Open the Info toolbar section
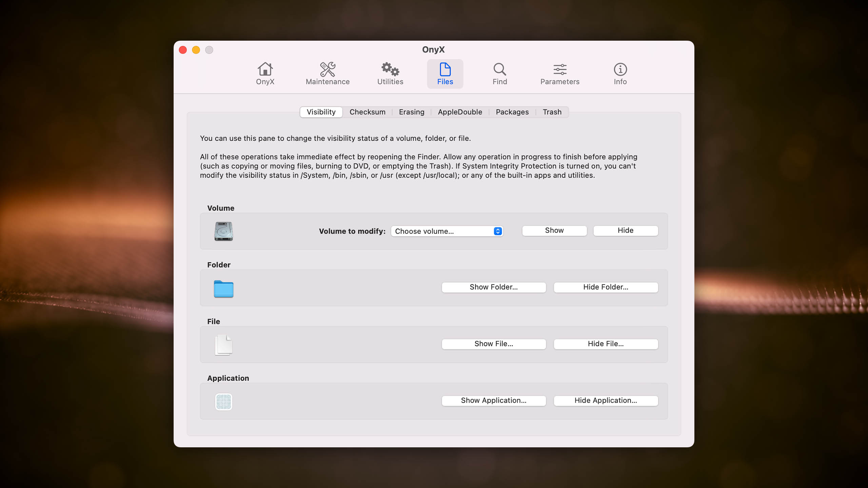The image size is (868, 488). point(620,74)
